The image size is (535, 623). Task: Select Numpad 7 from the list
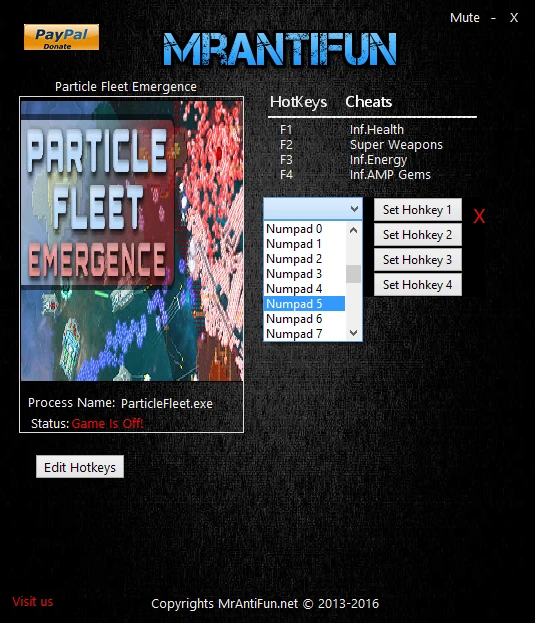click(304, 334)
